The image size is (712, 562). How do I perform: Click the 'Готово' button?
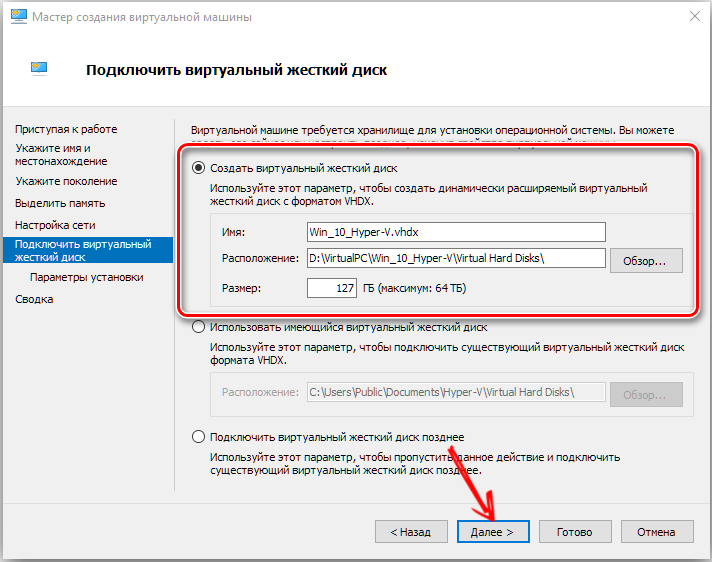575,532
